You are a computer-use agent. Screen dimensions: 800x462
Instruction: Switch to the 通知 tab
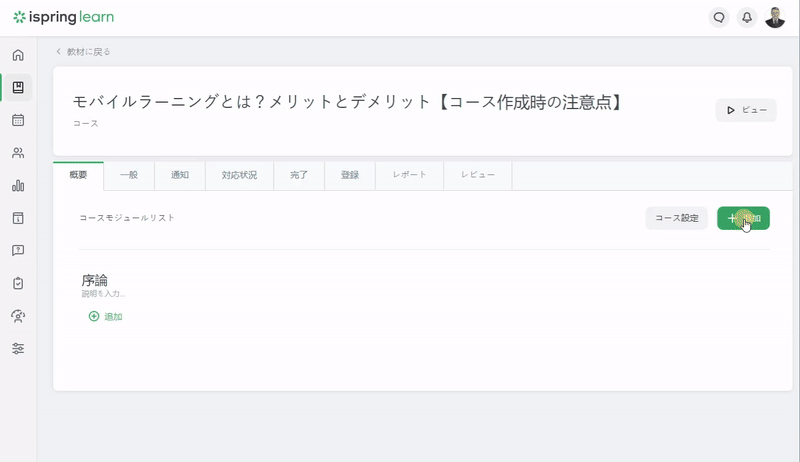coord(180,175)
